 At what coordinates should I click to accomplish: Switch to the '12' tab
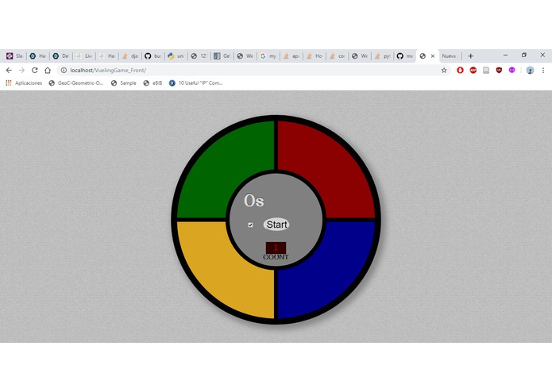(199, 56)
